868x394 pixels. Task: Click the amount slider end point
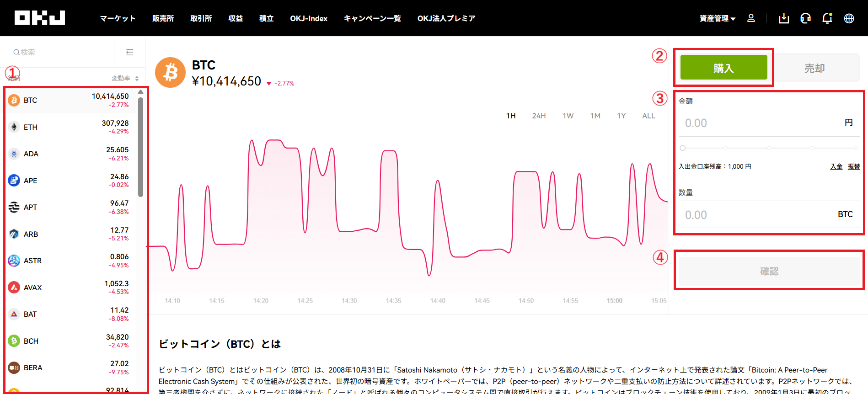point(856,148)
